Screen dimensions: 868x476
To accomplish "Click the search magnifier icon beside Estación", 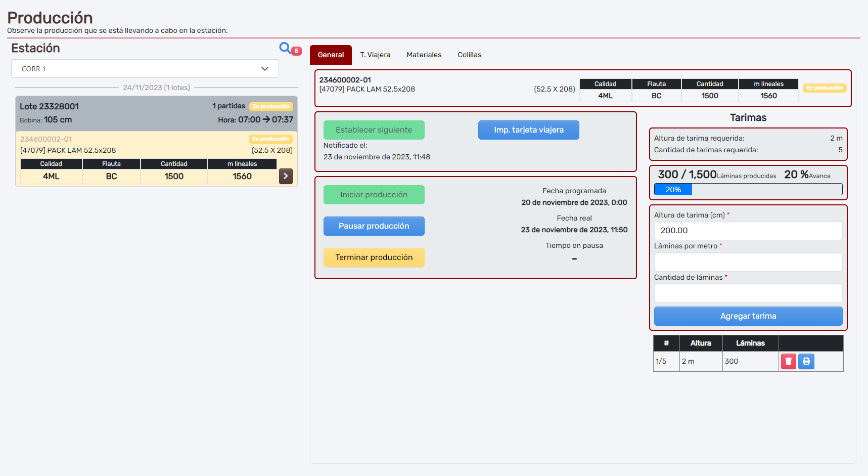I will (x=285, y=48).
